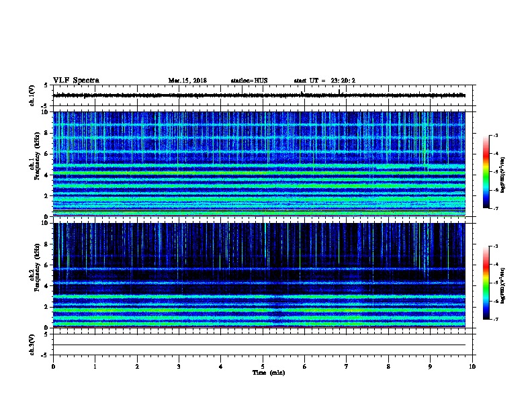Click ch.1 frequency tick label '8'
The image size is (532, 411).
pos(46,133)
